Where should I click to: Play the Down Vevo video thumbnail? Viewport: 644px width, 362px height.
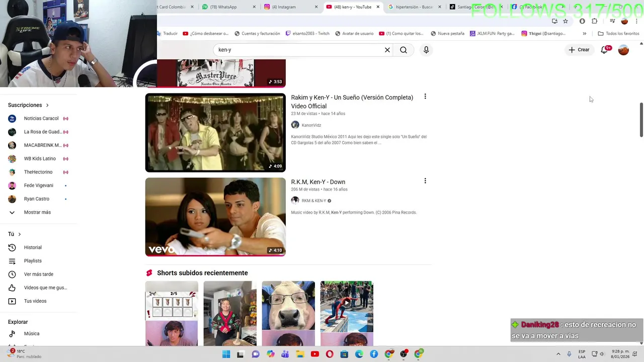tap(215, 217)
